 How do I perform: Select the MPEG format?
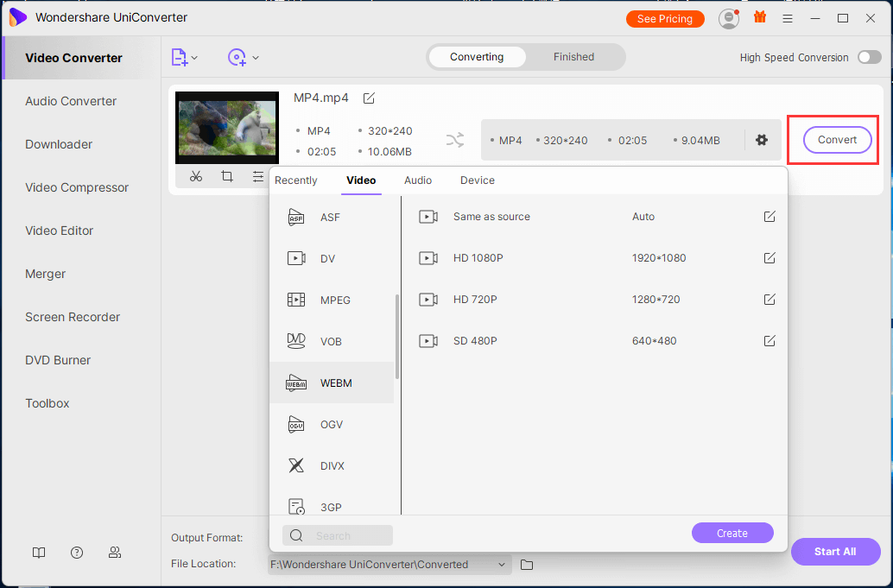[x=332, y=300]
